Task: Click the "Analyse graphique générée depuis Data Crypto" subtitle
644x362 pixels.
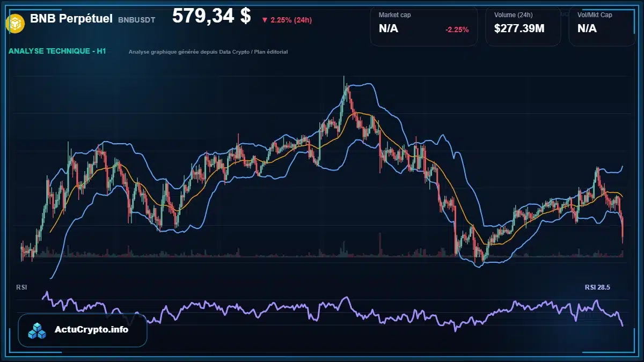Action: [x=208, y=52]
